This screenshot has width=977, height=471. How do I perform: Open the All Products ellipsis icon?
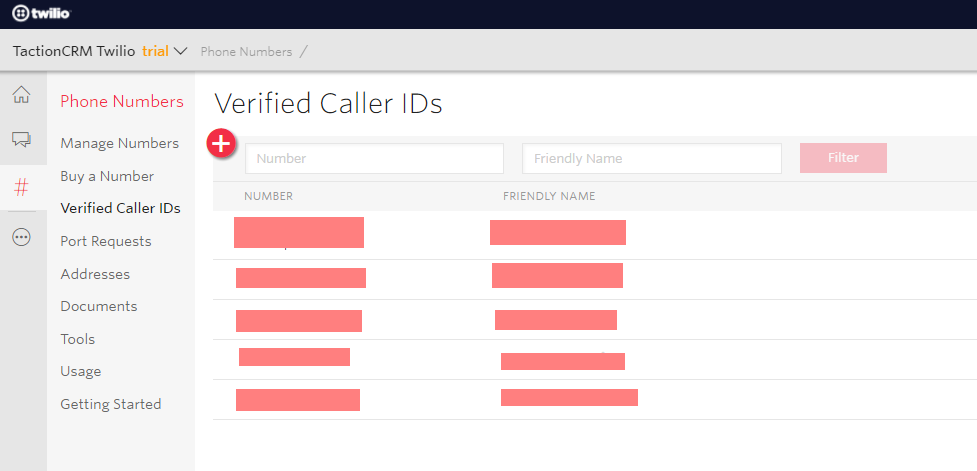(x=21, y=237)
